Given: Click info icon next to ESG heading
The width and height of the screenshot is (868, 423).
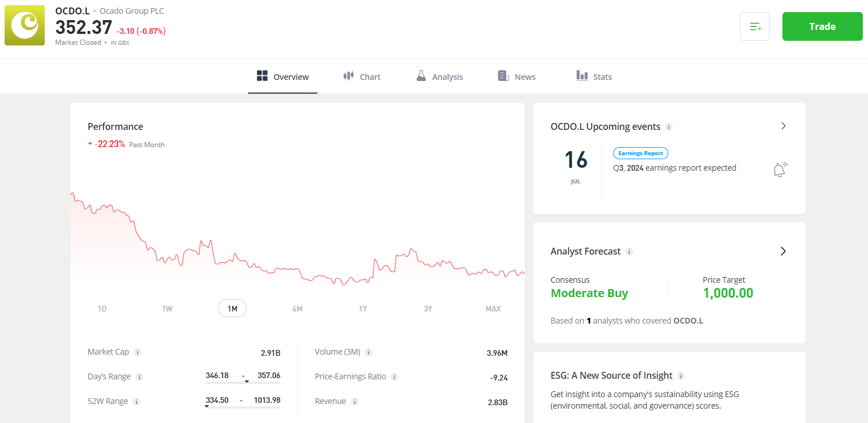Looking at the screenshot, I should [681, 376].
